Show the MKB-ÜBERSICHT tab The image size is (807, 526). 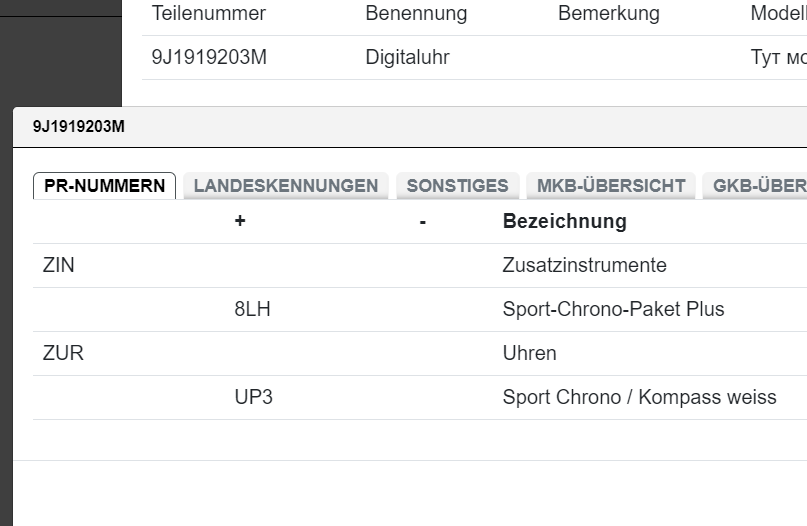tap(611, 186)
